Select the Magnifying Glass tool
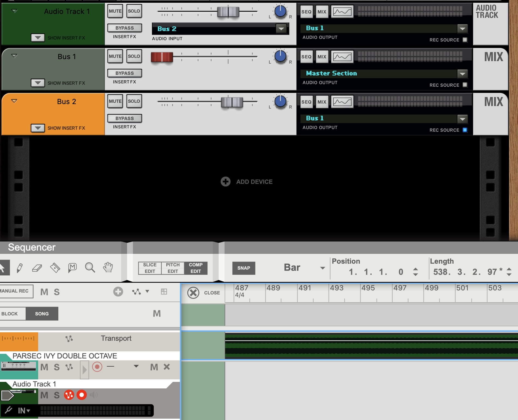Image resolution: width=518 pixels, height=420 pixels. click(x=90, y=268)
